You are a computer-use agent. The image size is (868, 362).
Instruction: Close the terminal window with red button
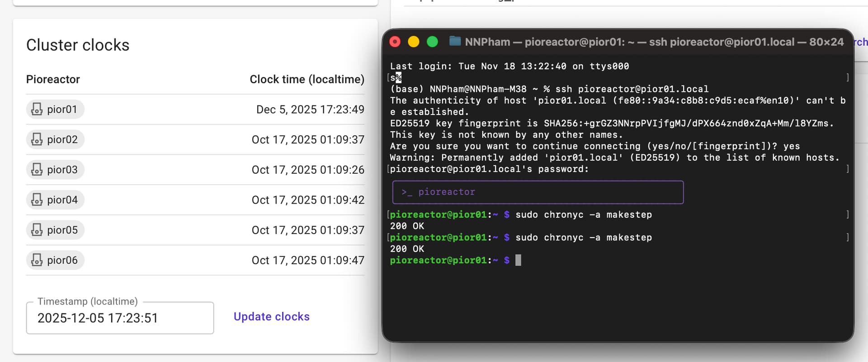[395, 42]
